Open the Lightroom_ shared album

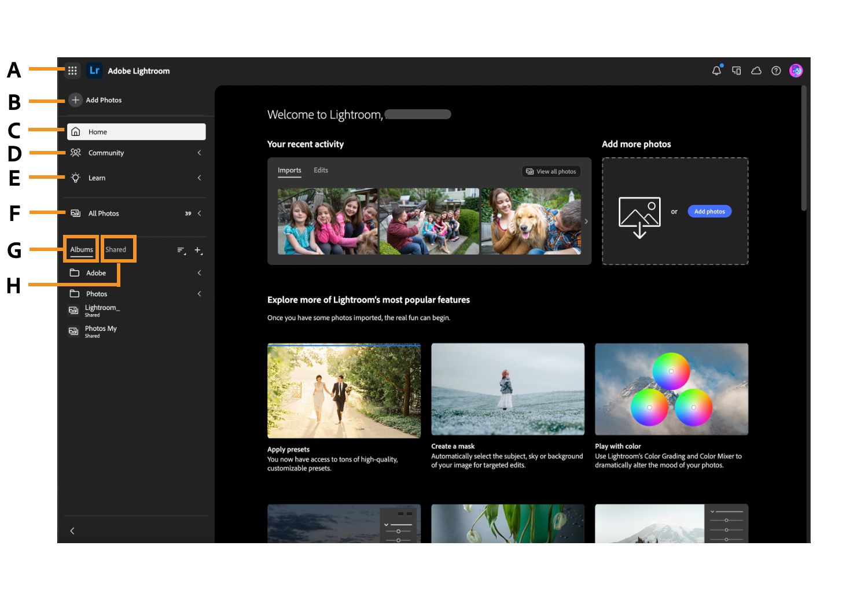[102, 310]
